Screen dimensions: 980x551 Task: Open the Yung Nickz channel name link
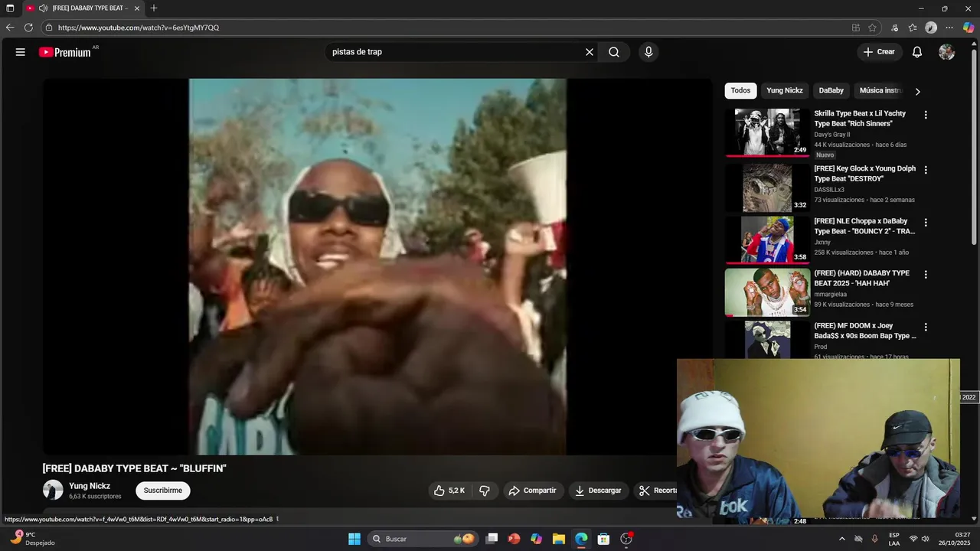(x=90, y=486)
